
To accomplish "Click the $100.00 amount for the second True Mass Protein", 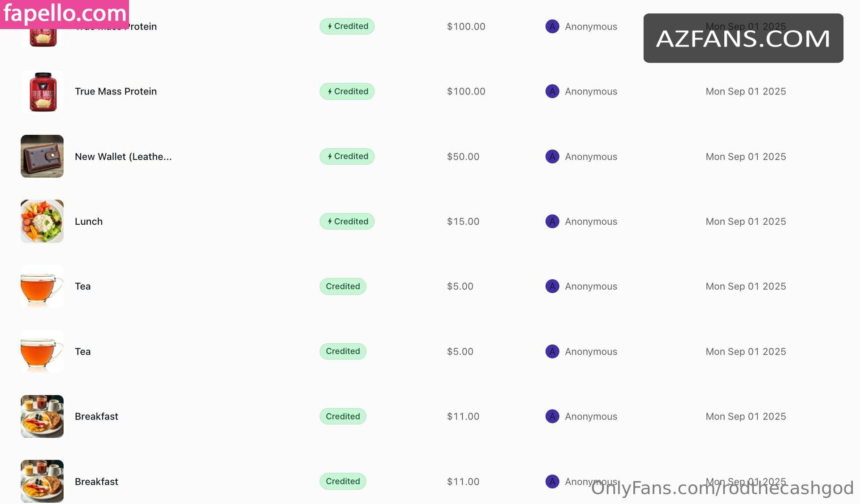I will coord(466,91).
